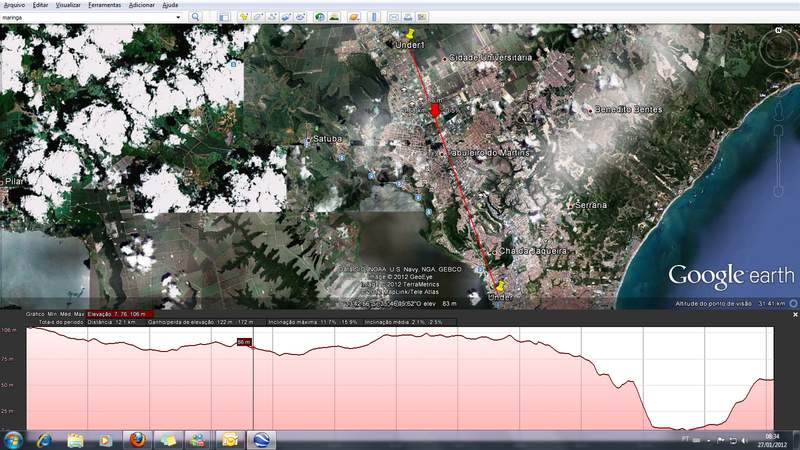Open the Windows Start button
This screenshot has height=450, width=800.
coord(12,440)
